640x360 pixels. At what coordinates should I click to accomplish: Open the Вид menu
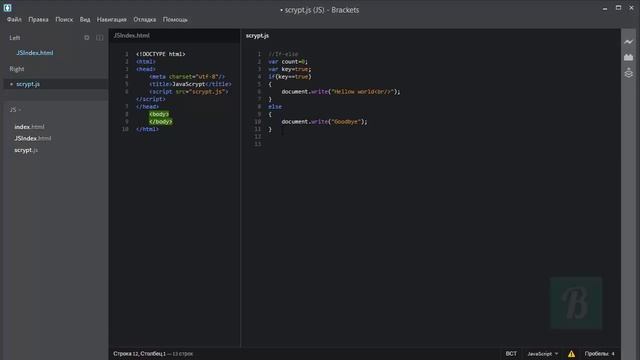(85, 19)
